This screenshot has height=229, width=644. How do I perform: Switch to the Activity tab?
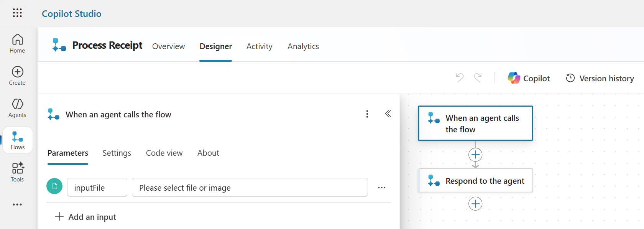click(x=259, y=46)
